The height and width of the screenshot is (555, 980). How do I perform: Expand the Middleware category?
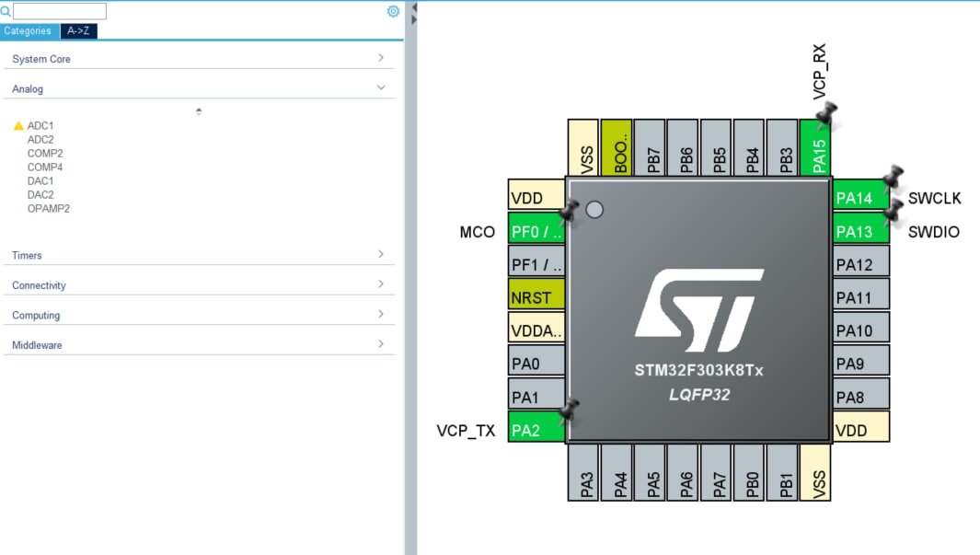click(x=199, y=345)
